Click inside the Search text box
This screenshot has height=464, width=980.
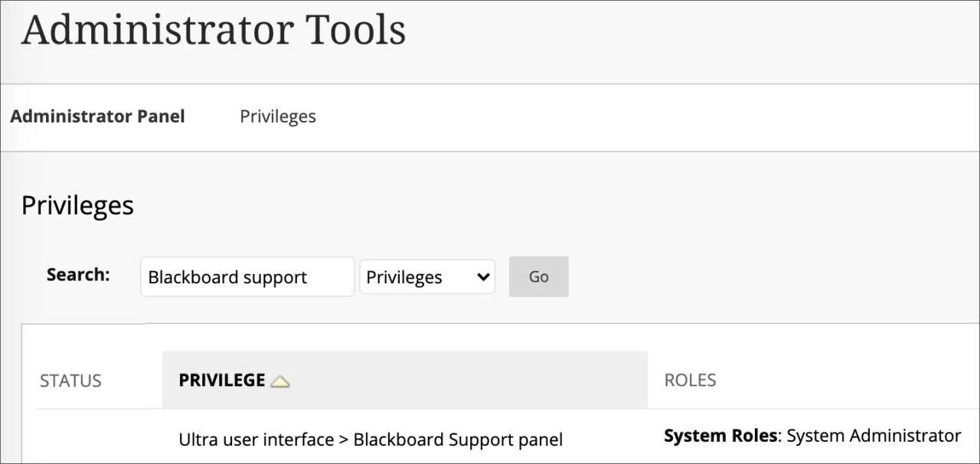247,276
